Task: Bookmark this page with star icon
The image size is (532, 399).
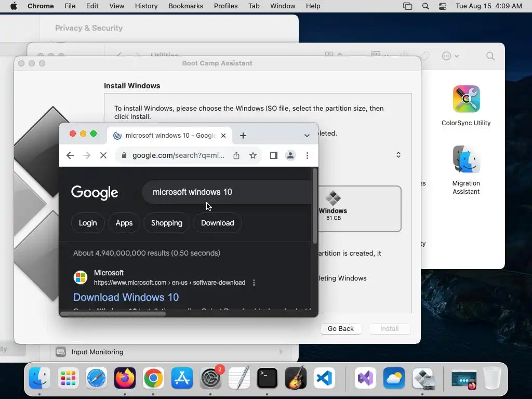Action: (x=253, y=155)
